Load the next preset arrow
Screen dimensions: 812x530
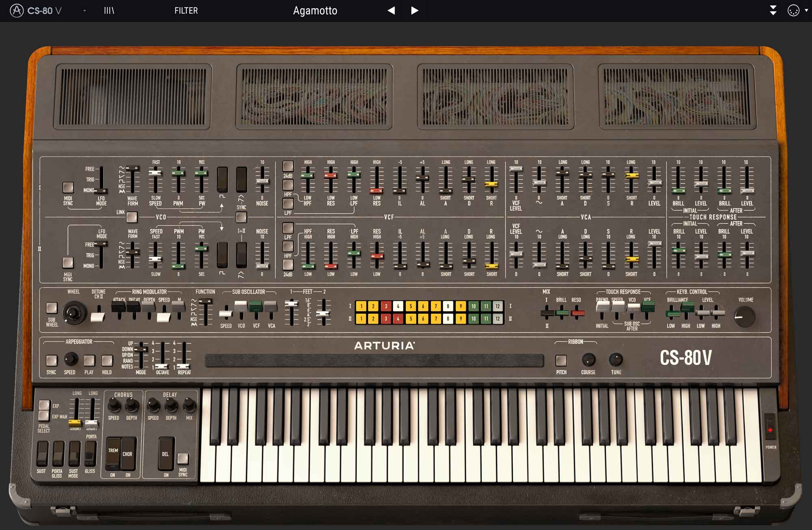(x=414, y=11)
